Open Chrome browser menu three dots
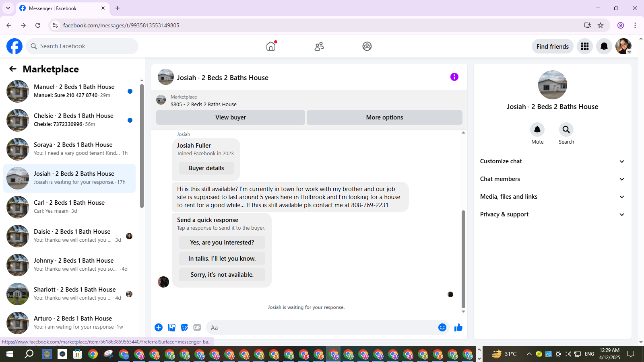The height and width of the screenshot is (362, 644). (635, 25)
